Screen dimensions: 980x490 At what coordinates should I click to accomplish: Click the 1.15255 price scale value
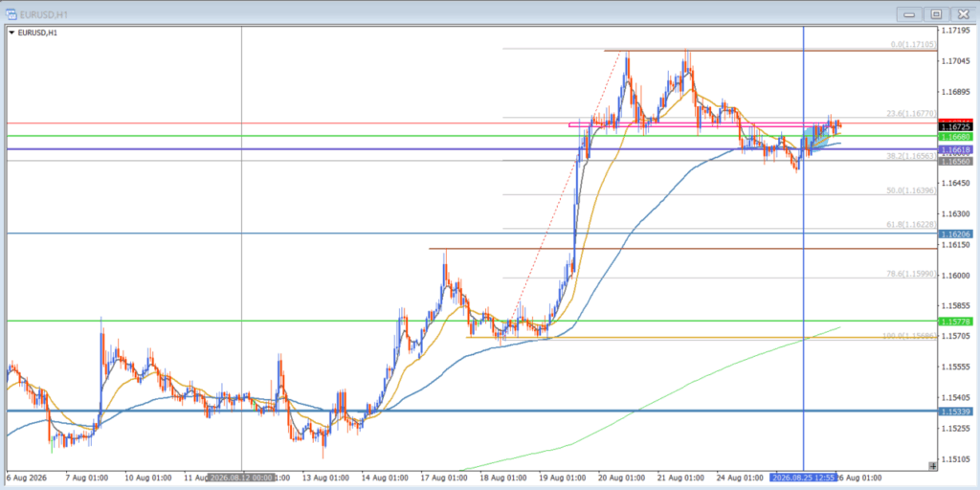[x=955, y=428]
